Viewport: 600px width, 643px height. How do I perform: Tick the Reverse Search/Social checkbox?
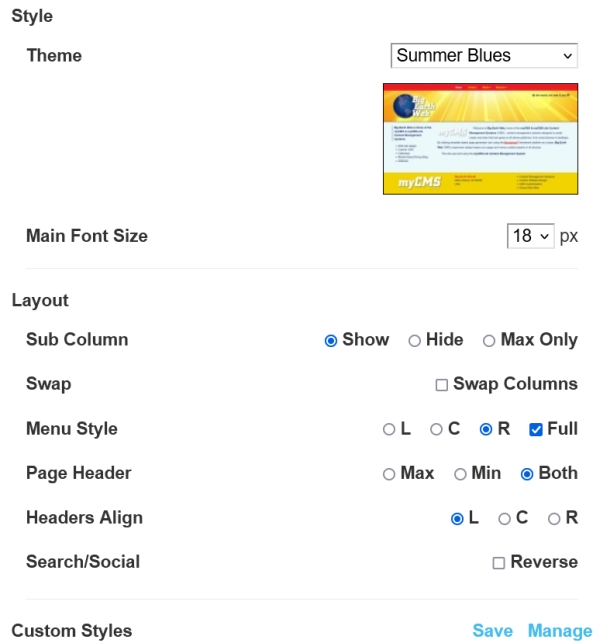[x=498, y=563]
